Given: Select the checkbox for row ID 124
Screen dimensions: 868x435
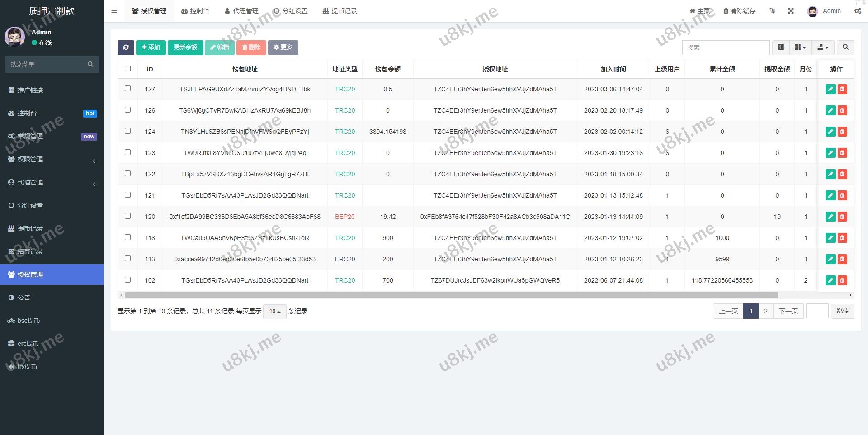Looking at the screenshot, I should click(x=127, y=131).
